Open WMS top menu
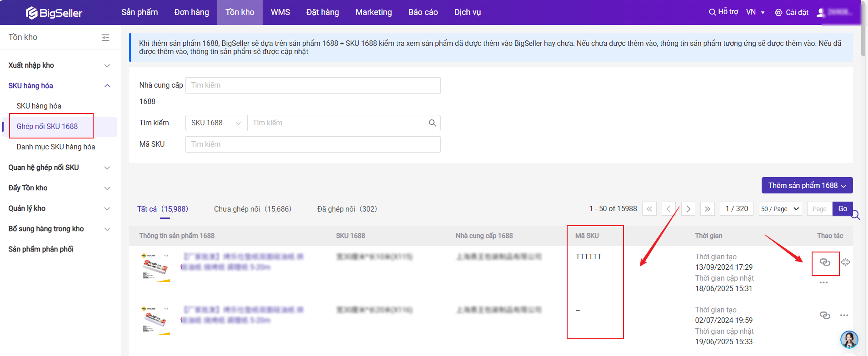Viewport: 868px width, 356px height. pyautogui.click(x=280, y=12)
